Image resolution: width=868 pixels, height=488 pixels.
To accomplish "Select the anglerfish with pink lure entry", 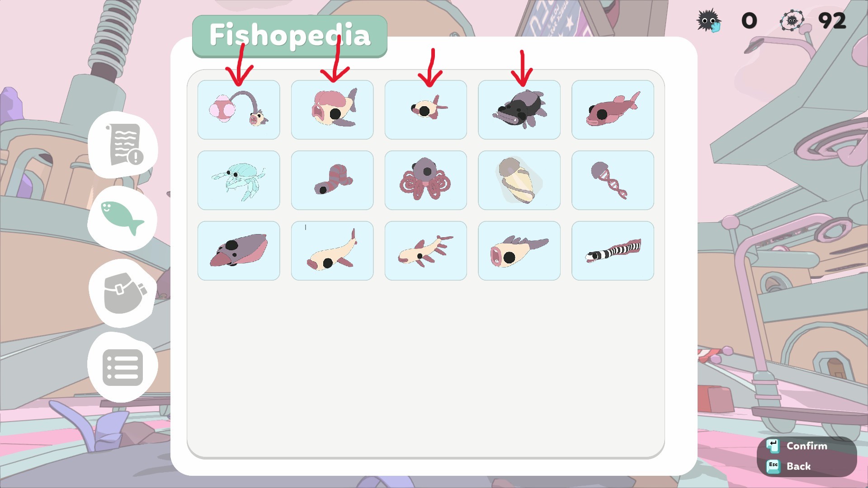I will pos(239,110).
